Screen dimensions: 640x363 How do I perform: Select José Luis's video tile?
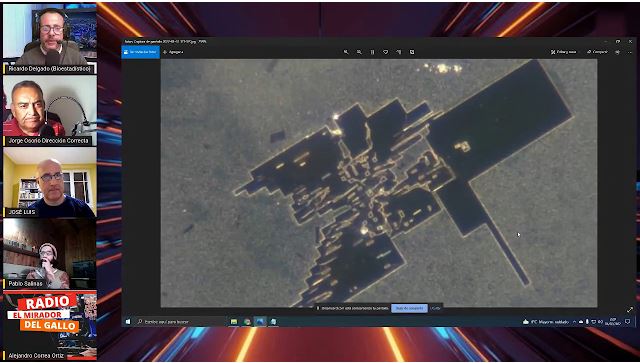click(x=50, y=182)
